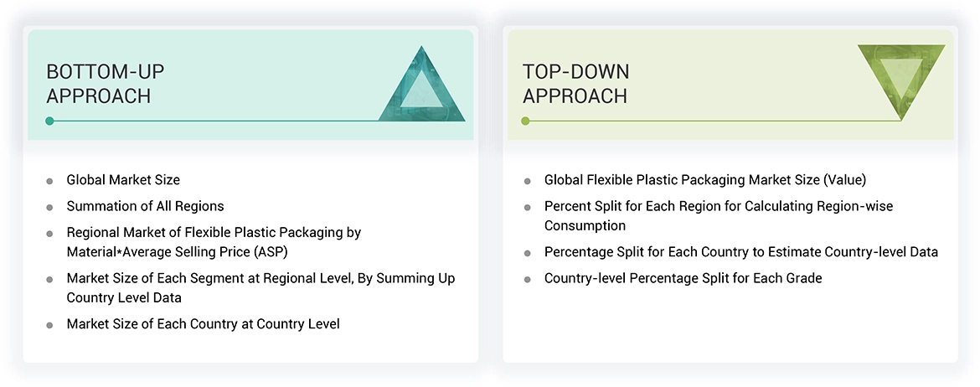Click Market Size of Each Country item
This screenshot has width=980, height=387.
tap(203, 323)
